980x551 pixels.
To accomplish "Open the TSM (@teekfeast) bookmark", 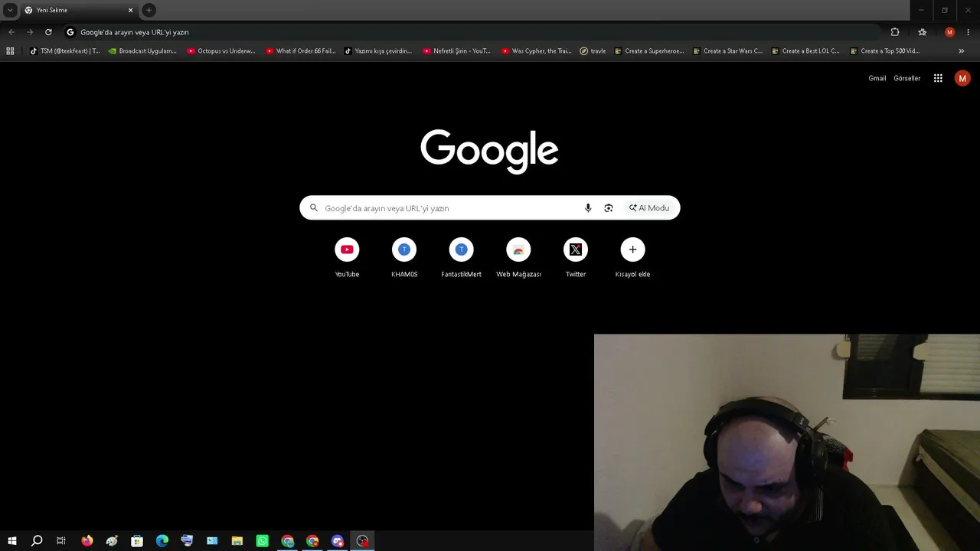I will point(64,51).
